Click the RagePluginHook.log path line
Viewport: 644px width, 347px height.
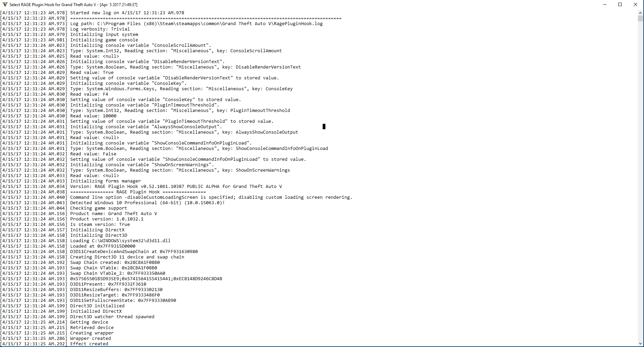click(162, 24)
